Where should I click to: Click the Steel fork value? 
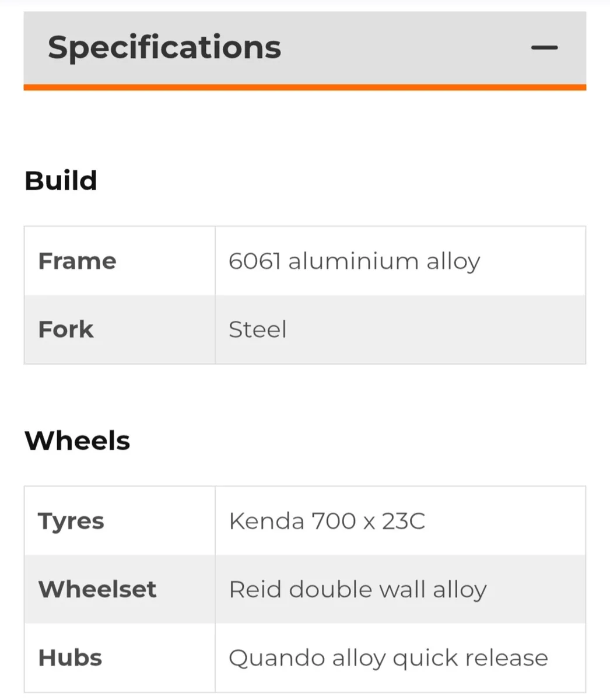point(258,329)
